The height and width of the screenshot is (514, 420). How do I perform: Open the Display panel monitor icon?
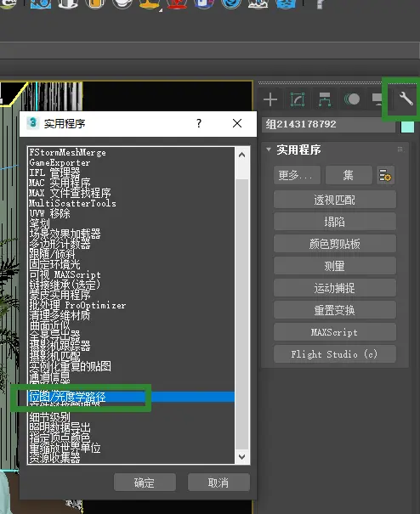[x=377, y=99]
